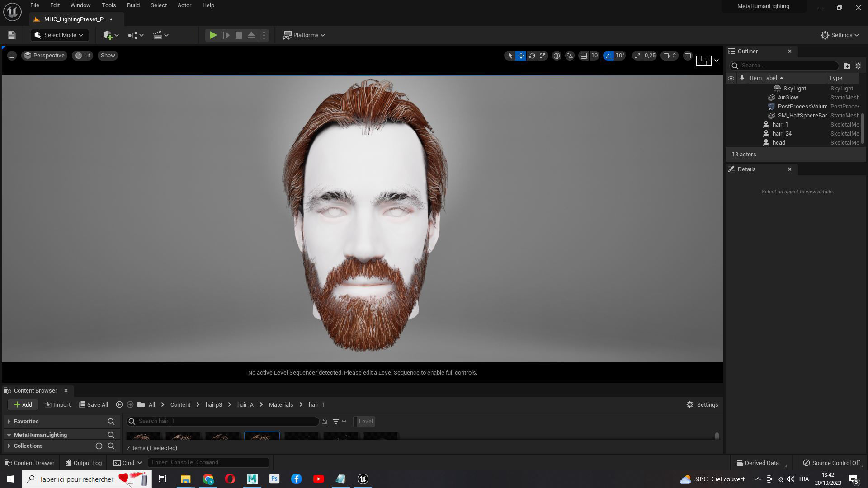Toggle the Outliner visibility eye column

click(731, 78)
